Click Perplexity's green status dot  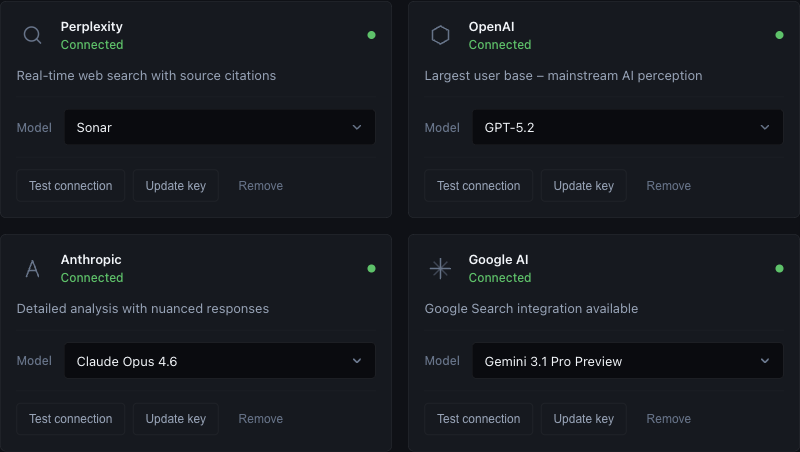[371, 35]
